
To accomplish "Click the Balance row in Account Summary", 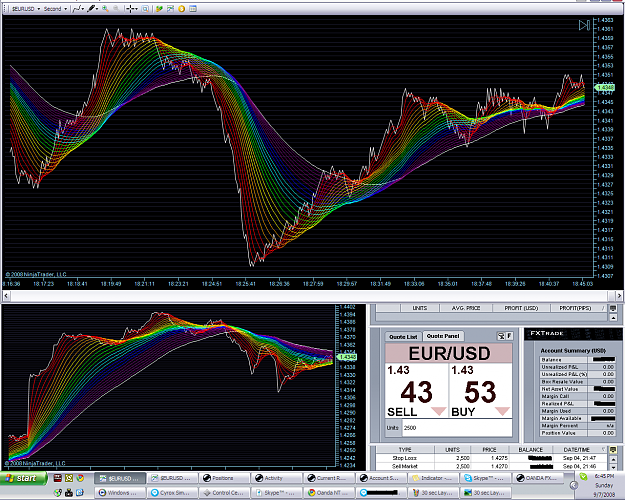I will point(577,360).
